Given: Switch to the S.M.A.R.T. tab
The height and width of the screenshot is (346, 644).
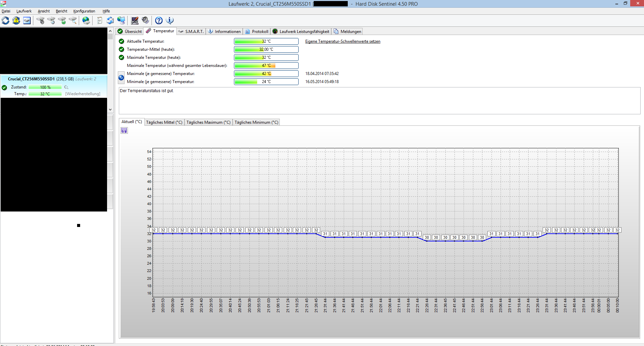Looking at the screenshot, I should (x=191, y=31).
